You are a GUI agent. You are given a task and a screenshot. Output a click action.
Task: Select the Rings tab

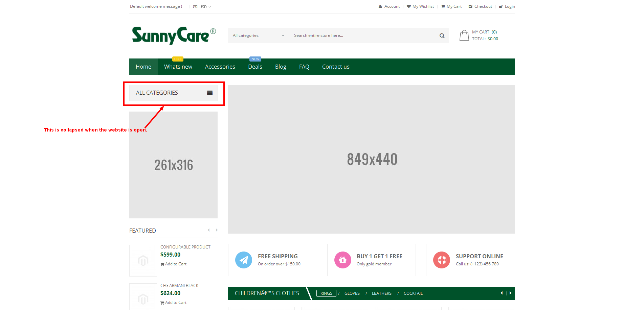tap(326, 293)
